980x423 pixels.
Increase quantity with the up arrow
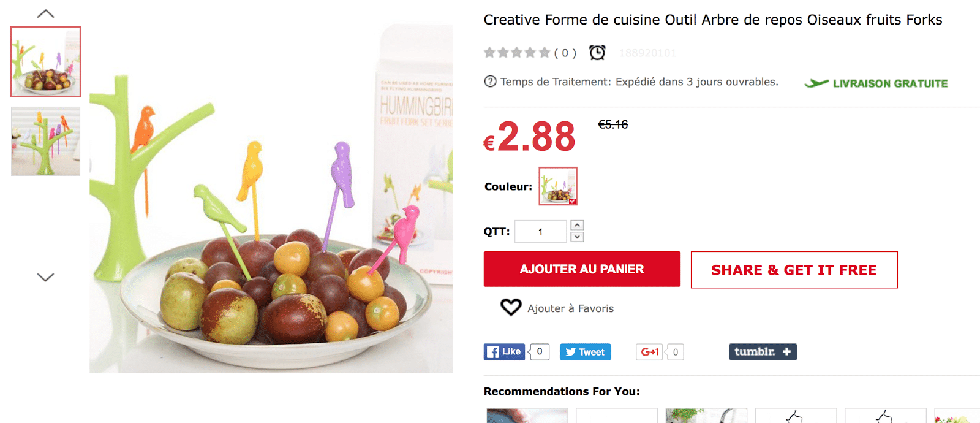click(577, 226)
